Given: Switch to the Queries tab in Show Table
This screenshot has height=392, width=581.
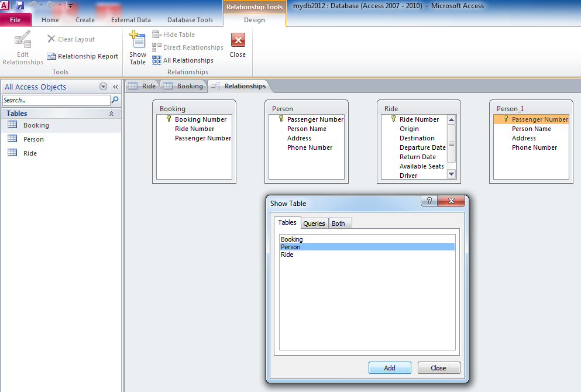Looking at the screenshot, I should [314, 223].
